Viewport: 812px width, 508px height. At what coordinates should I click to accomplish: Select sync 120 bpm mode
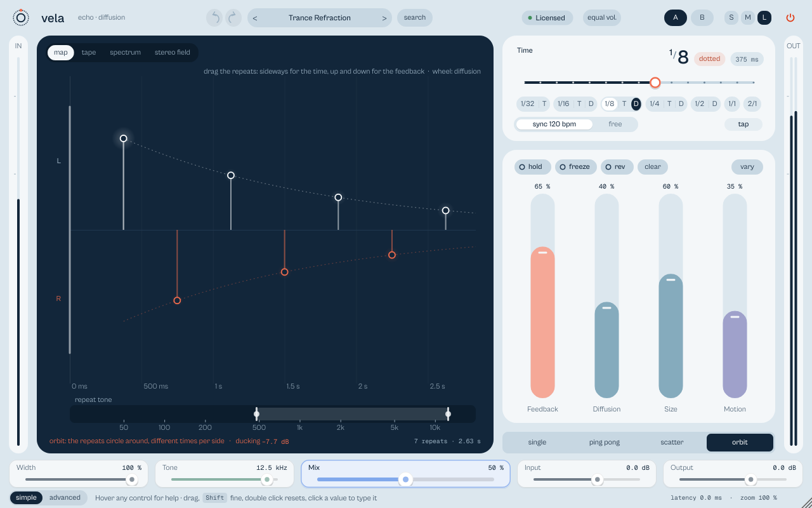pyautogui.click(x=554, y=124)
